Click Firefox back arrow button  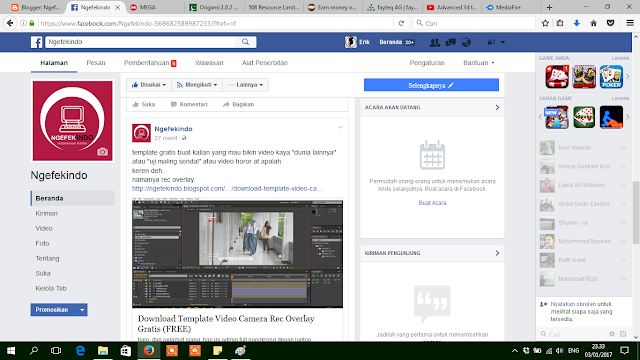pos(10,23)
